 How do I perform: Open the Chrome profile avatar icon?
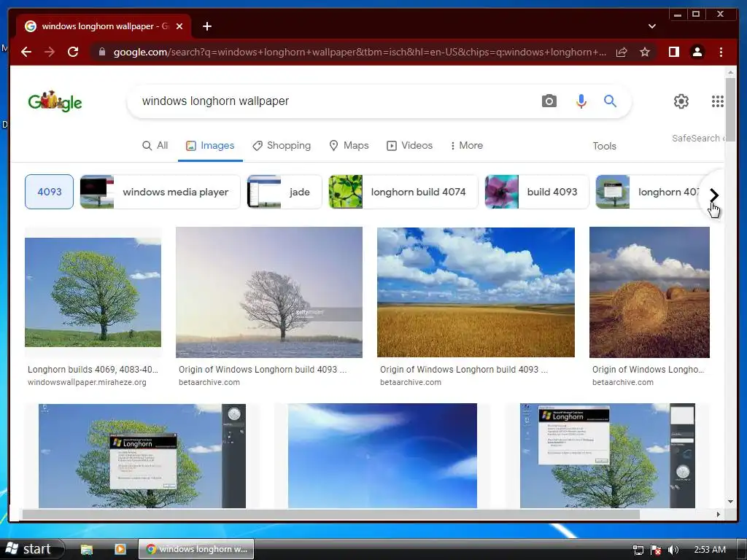[x=697, y=52]
